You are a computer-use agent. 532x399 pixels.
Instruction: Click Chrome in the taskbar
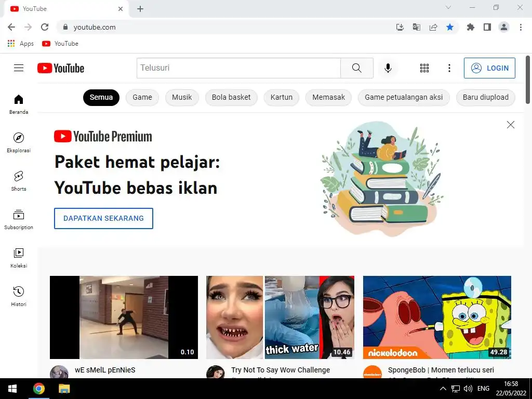click(x=38, y=389)
